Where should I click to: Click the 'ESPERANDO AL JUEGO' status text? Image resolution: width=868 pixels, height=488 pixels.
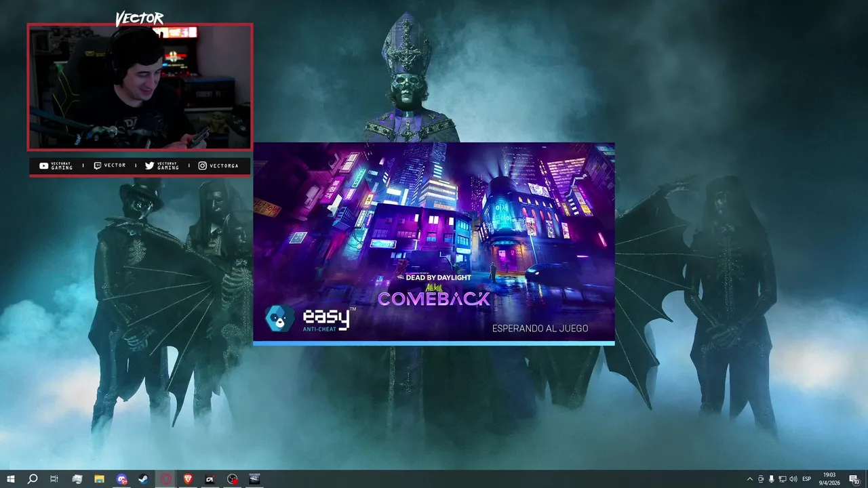point(540,329)
